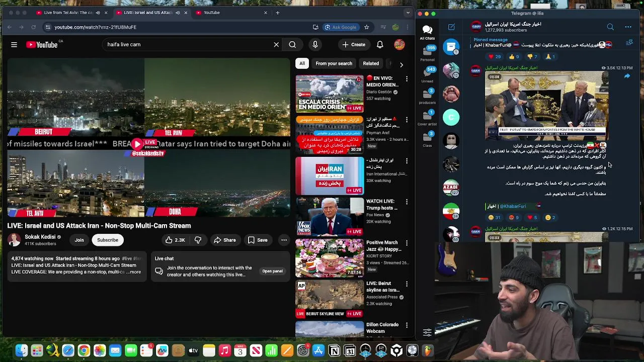
Task: Click the Create button on YouTube
Action: coord(354,45)
